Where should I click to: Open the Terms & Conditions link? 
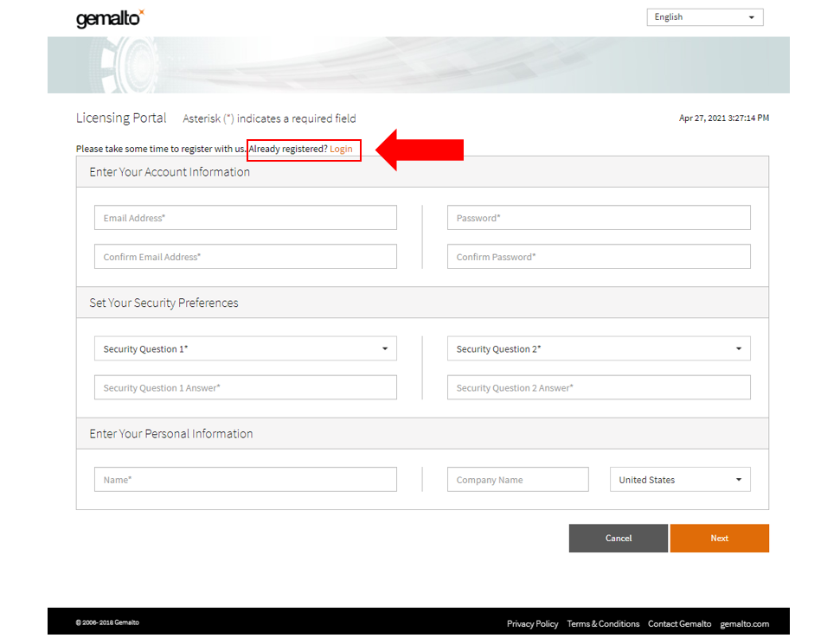point(603,623)
